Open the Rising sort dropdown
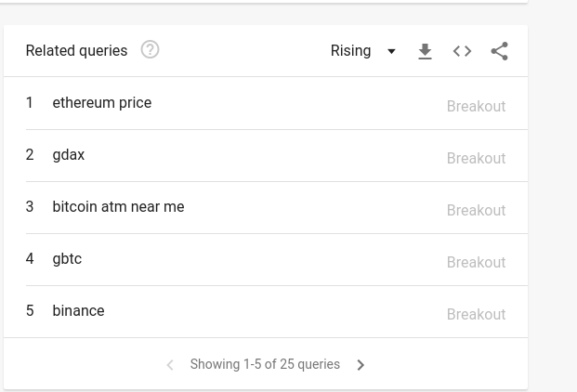 (351, 51)
